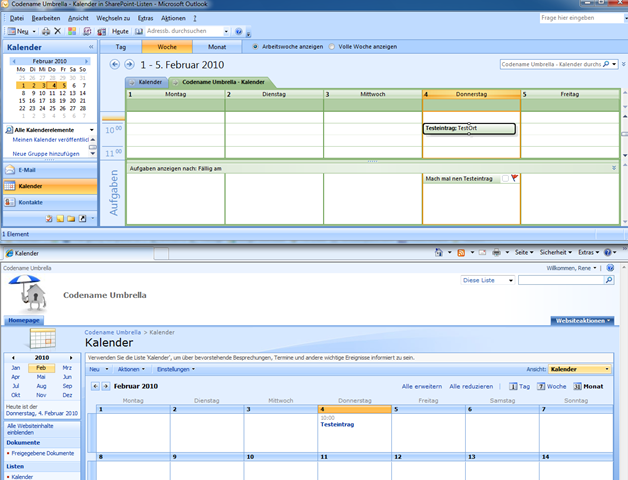
Task: Collapse the Aufgaben pane with chevron
Action: pos(614,168)
